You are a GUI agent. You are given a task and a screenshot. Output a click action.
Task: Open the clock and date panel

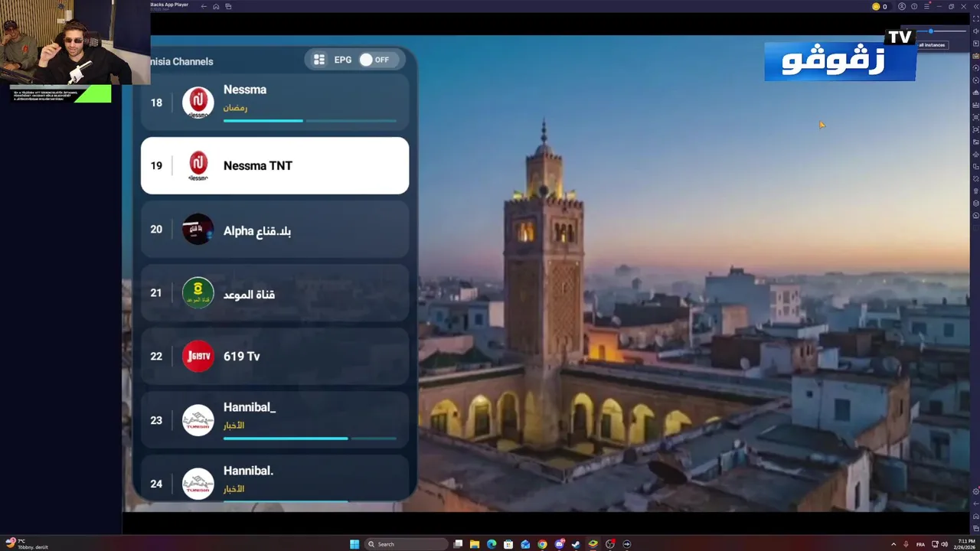965,544
